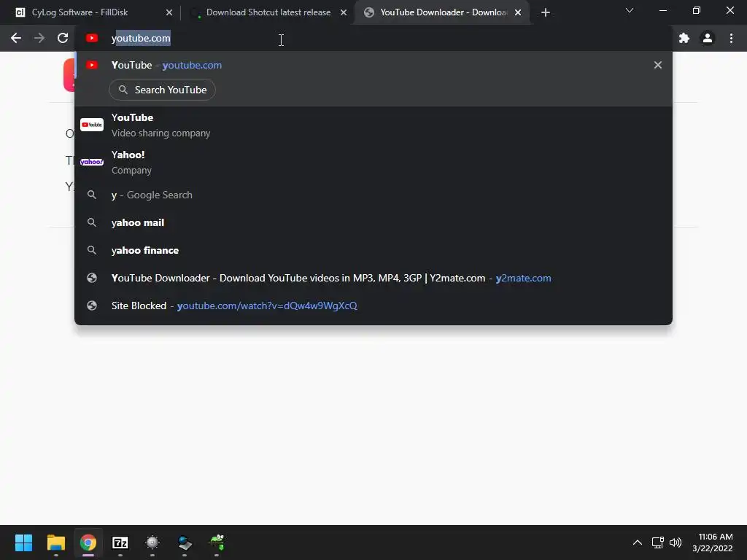Open the gray round app taskbar icon
The height and width of the screenshot is (560, 747).
pos(152,542)
